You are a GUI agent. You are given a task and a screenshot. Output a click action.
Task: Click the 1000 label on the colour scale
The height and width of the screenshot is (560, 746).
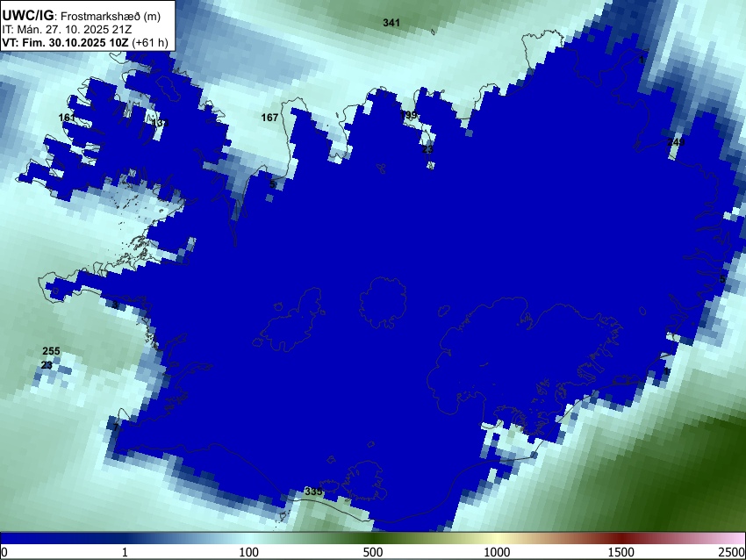coord(497,552)
